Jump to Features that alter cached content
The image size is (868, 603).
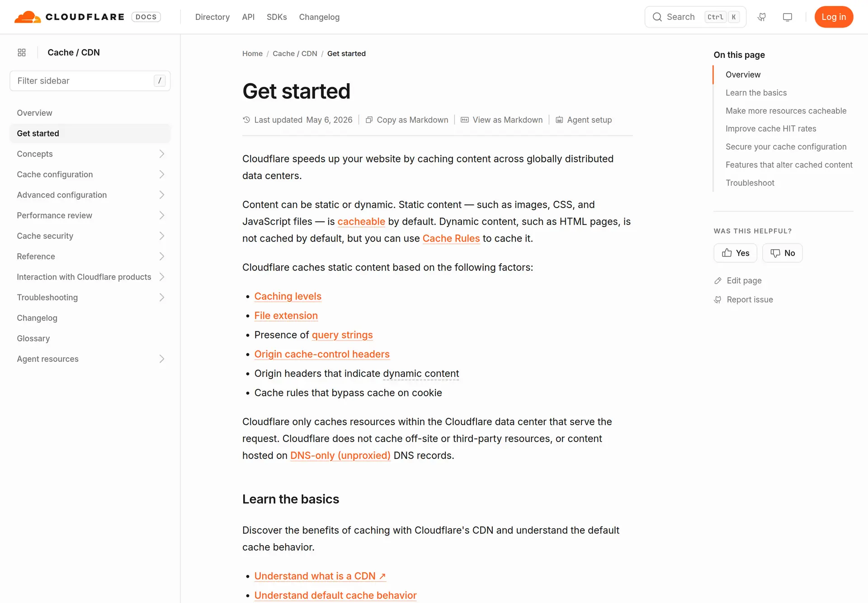(x=789, y=165)
